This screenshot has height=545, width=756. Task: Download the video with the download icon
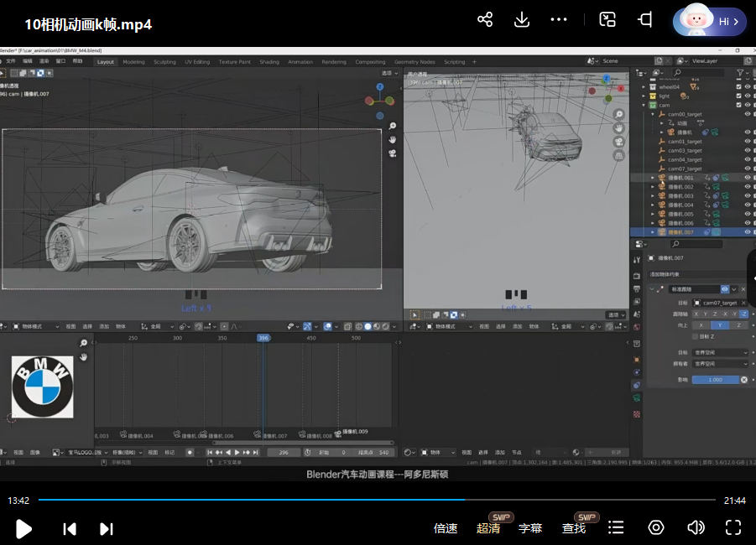click(521, 20)
